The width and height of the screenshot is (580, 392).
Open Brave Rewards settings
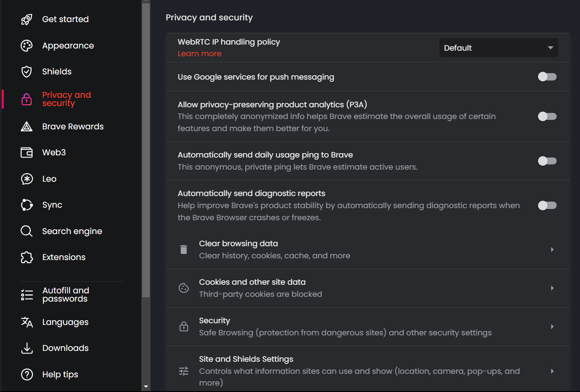coord(73,127)
